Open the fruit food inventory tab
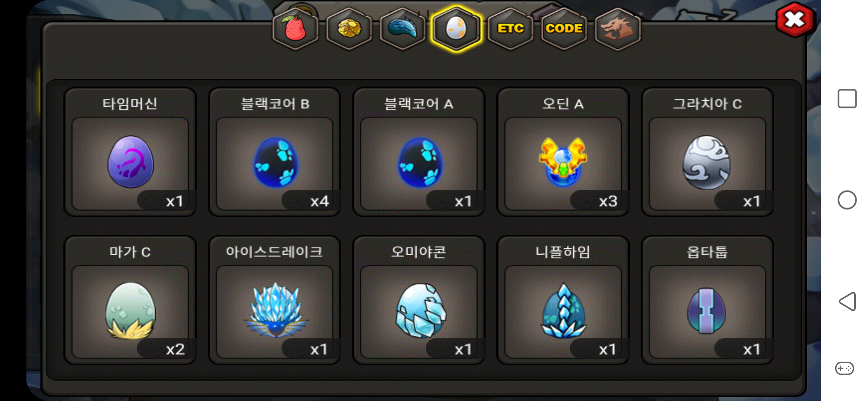 [x=295, y=29]
